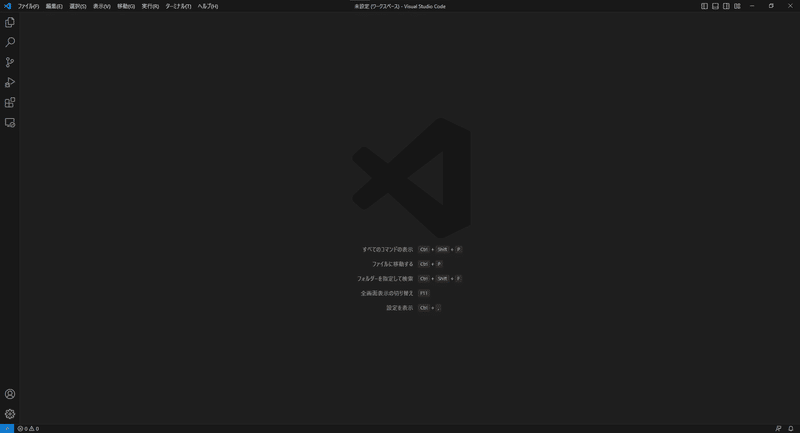Restore down the Visual Studio Code window
The width and height of the screenshot is (800, 433).
click(771, 6)
